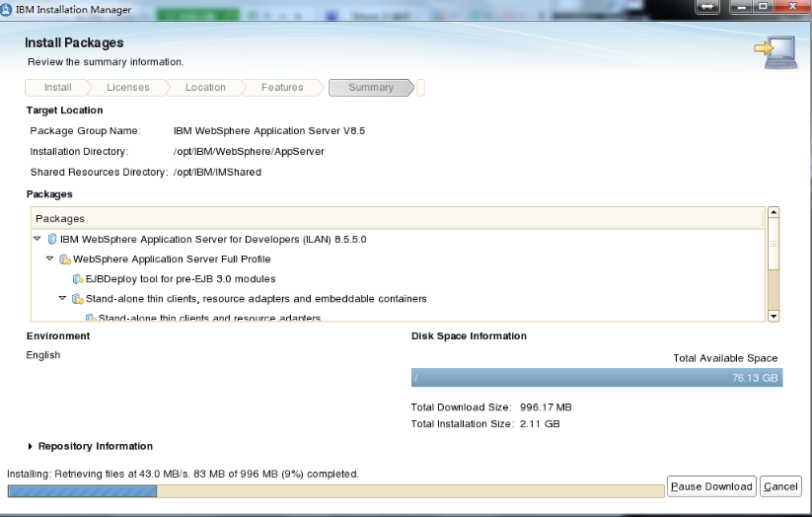The width and height of the screenshot is (812, 517).
Task: Click the Packages column header
Action: (x=398, y=219)
